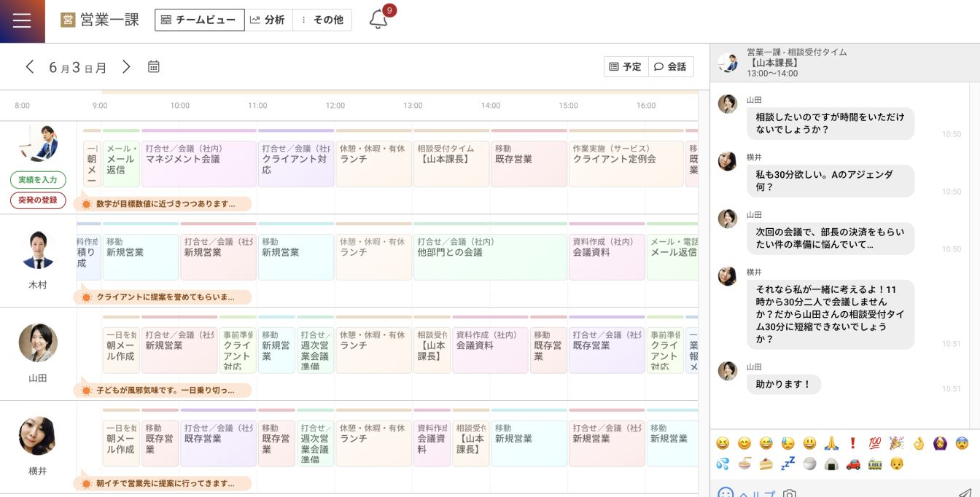Insert the praying hands emoji
980x497 pixels.
(831, 443)
